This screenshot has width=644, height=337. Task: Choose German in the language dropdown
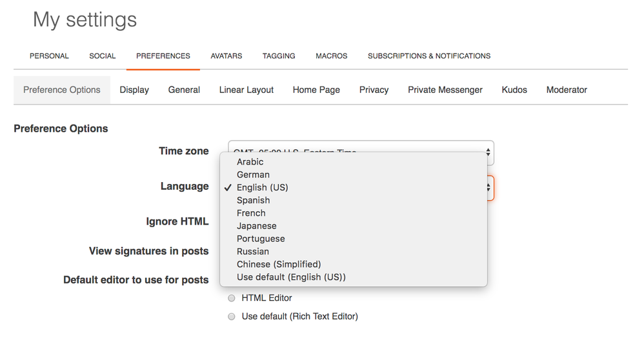(253, 175)
